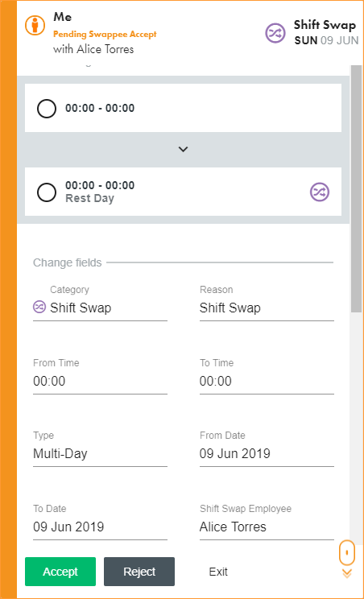The image size is (364, 599).
Task: Click the From Date 09 Jun 2019 field
Action: (267, 454)
